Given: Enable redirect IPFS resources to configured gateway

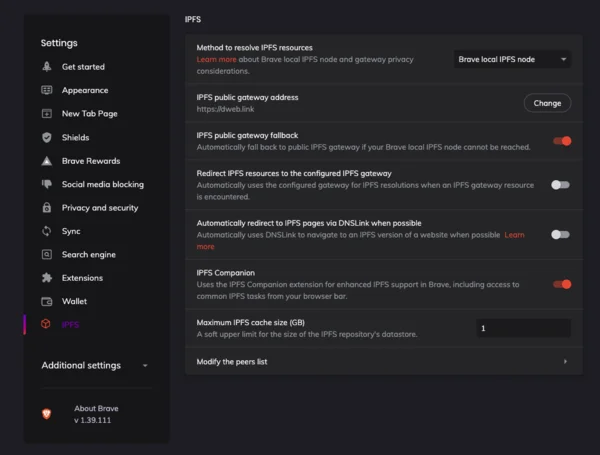Looking at the screenshot, I should (x=561, y=185).
